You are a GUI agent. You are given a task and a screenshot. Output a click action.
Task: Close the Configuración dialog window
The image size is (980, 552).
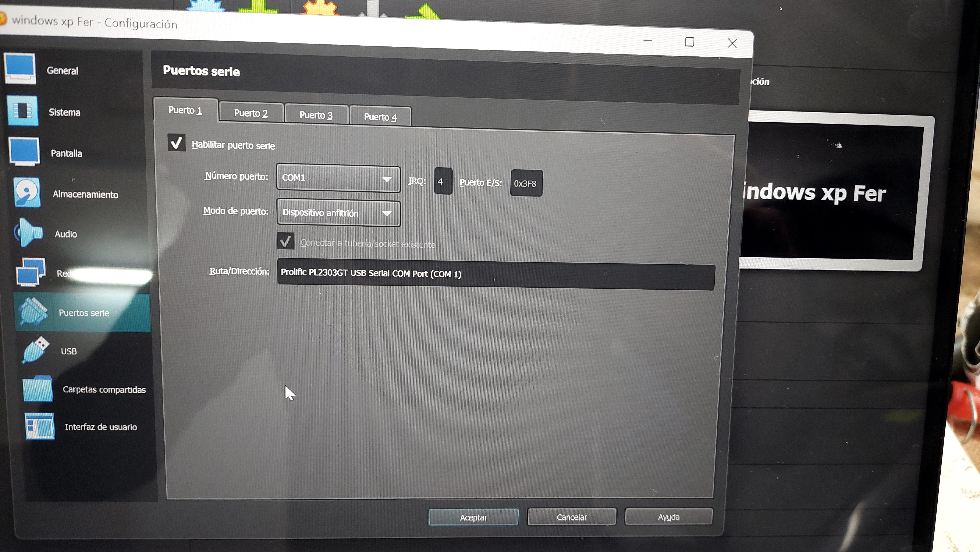click(732, 43)
